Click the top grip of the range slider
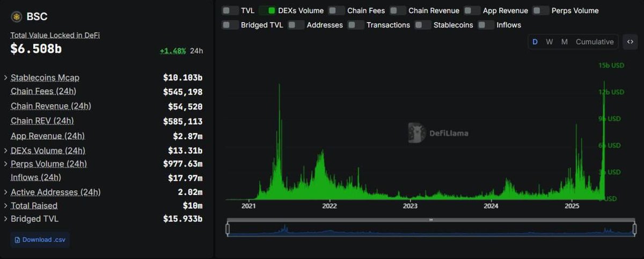 coord(431,220)
